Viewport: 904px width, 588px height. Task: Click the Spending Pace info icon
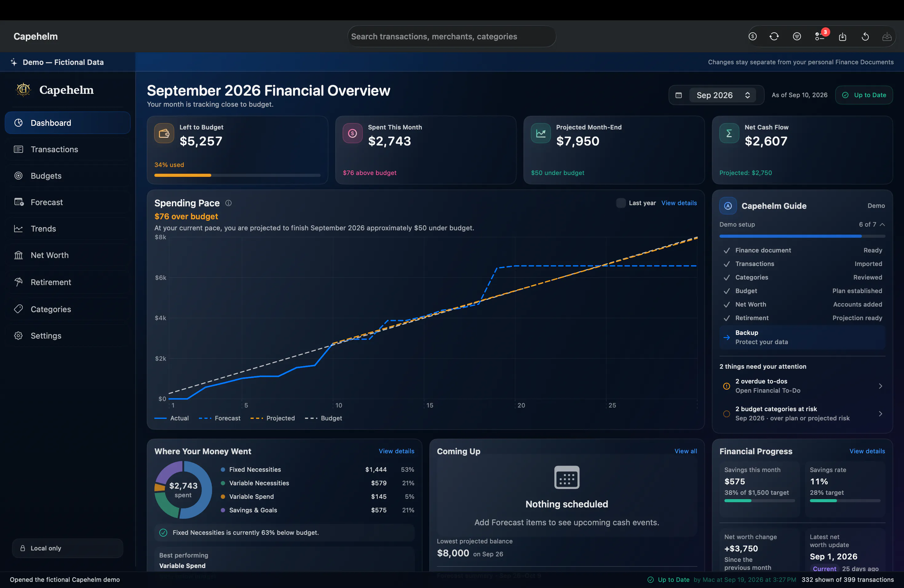[x=228, y=203]
